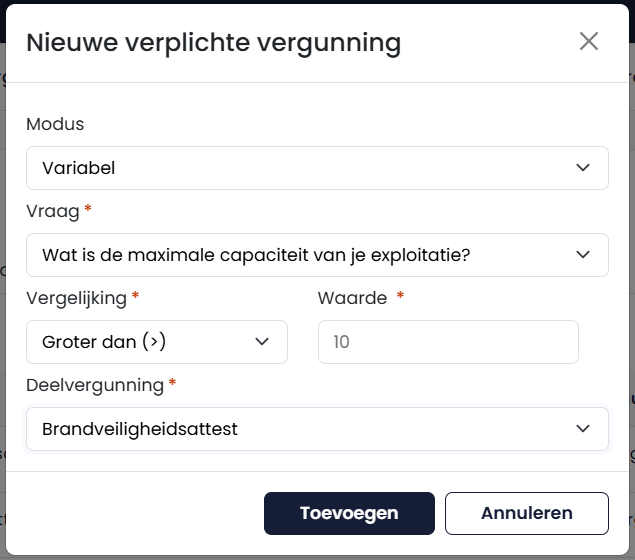Image resolution: width=635 pixels, height=560 pixels.
Task: Click the chevron arrow in Deelvergunning field
Action: [x=583, y=429]
